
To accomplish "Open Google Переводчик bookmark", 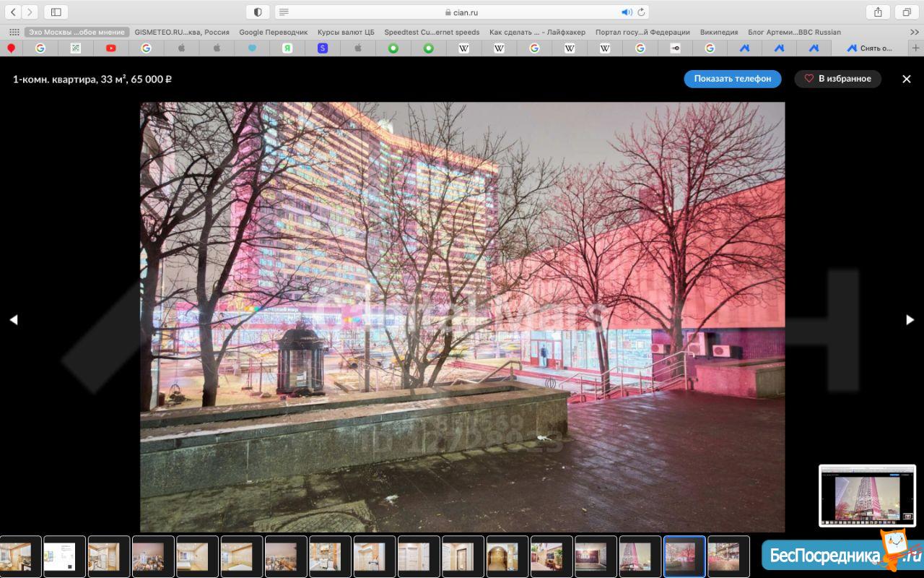I will tap(273, 32).
